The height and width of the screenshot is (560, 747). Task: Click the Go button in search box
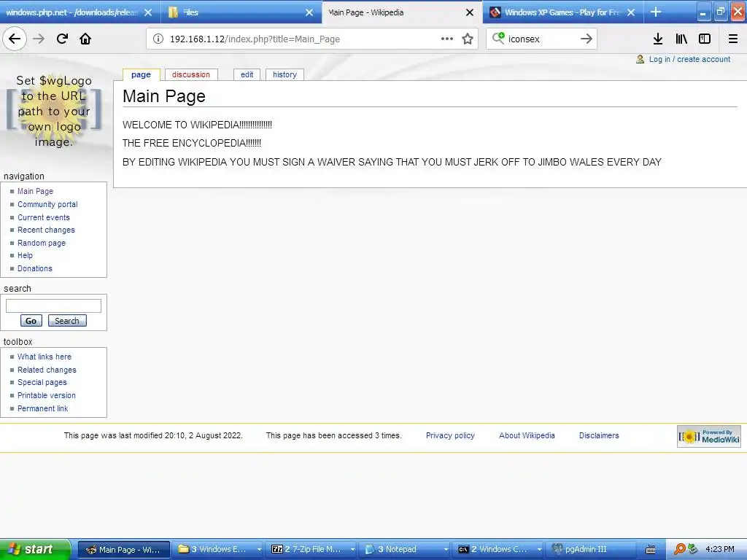[31, 321]
